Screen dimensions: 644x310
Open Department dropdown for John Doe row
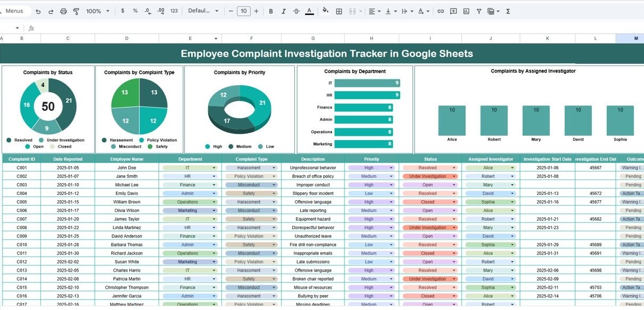pyautogui.click(x=214, y=168)
